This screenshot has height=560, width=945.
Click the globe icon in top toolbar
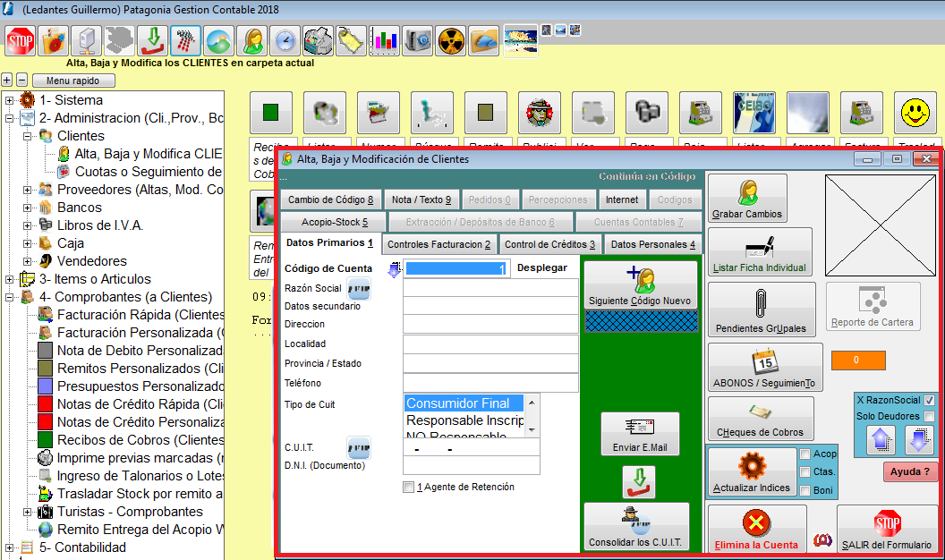click(x=218, y=41)
